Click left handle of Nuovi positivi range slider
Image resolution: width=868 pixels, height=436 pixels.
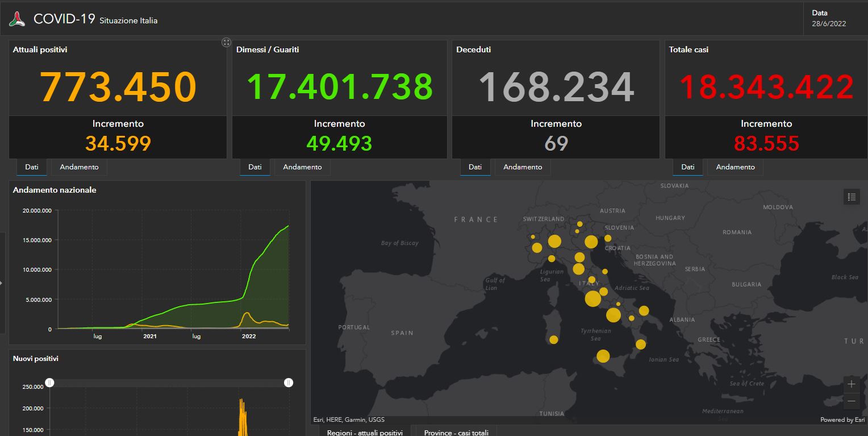[x=50, y=383]
